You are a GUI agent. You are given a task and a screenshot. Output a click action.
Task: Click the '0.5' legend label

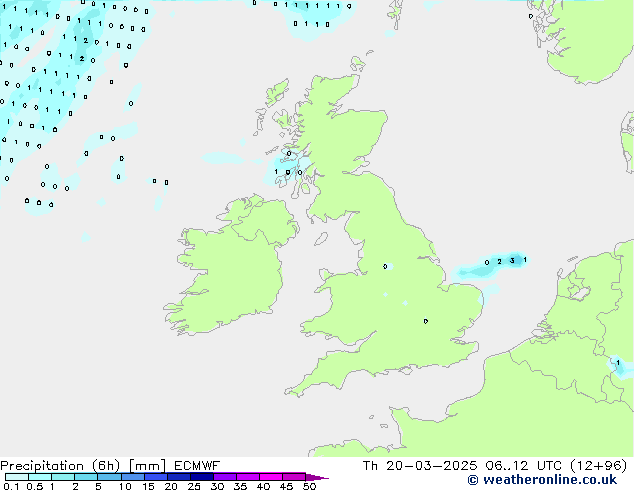click(x=34, y=486)
